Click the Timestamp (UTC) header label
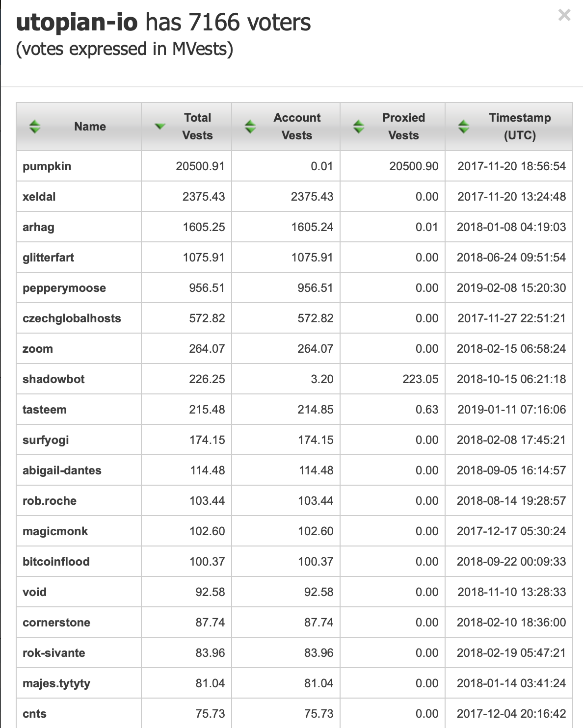Viewport: 583px width, 728px height. click(x=520, y=127)
